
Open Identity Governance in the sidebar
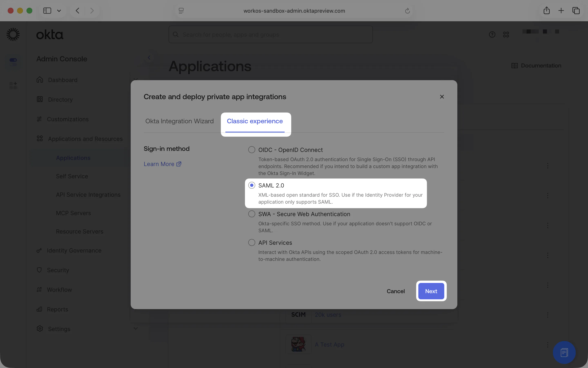(x=74, y=250)
